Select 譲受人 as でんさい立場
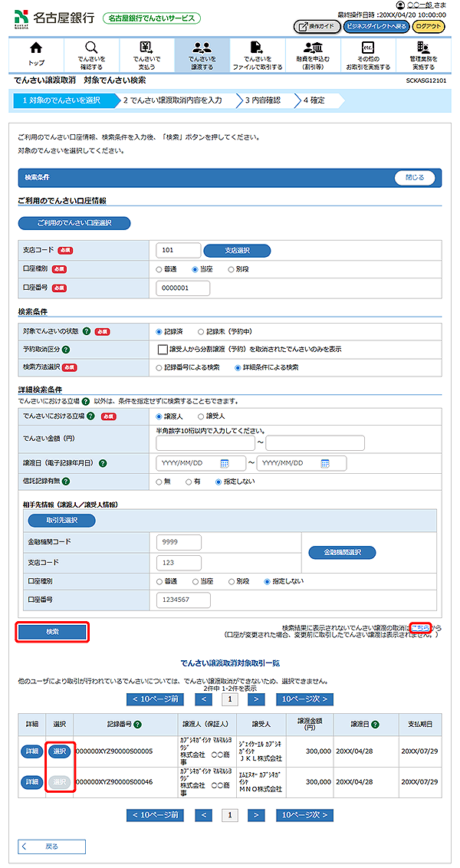460x868 pixels. (x=201, y=416)
